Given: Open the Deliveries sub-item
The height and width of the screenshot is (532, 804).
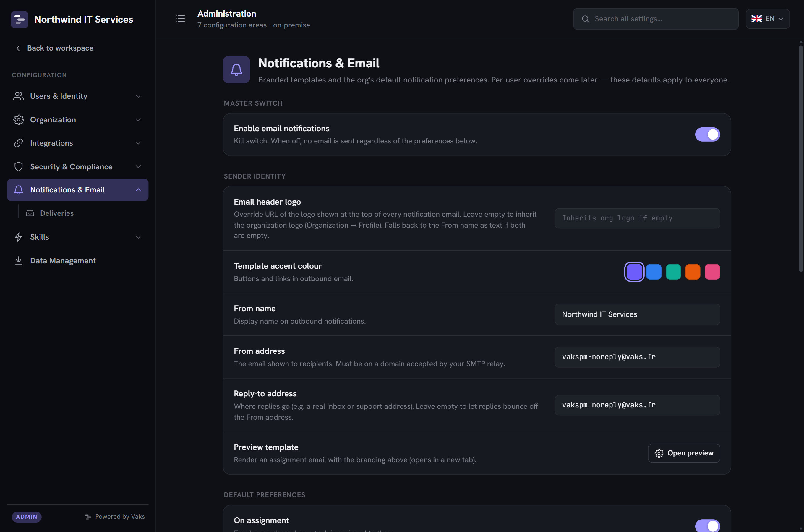Looking at the screenshot, I should [x=57, y=213].
